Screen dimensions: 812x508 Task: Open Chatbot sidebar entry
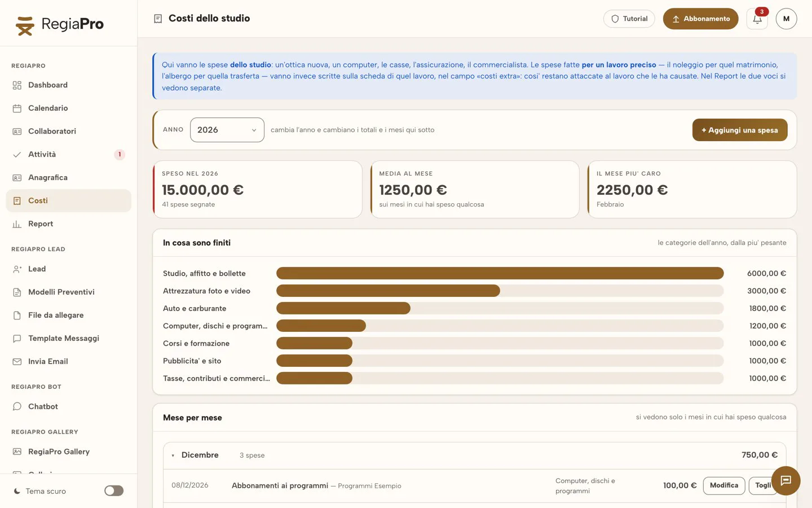(x=68, y=407)
